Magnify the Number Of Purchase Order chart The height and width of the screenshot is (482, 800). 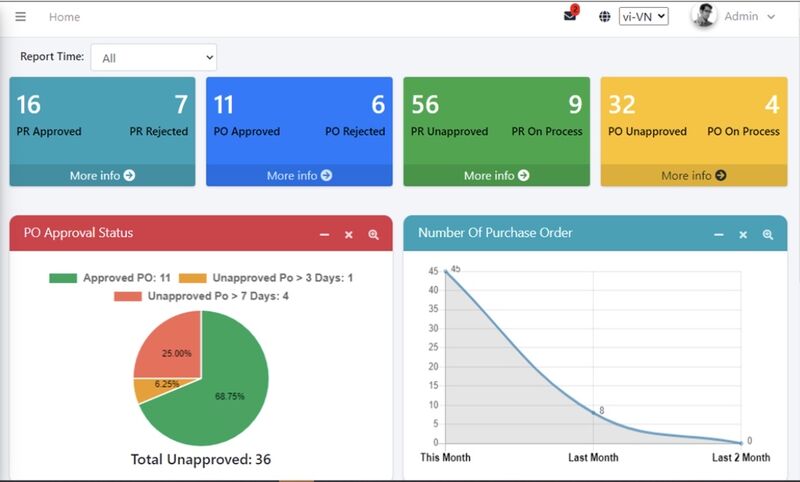768,234
